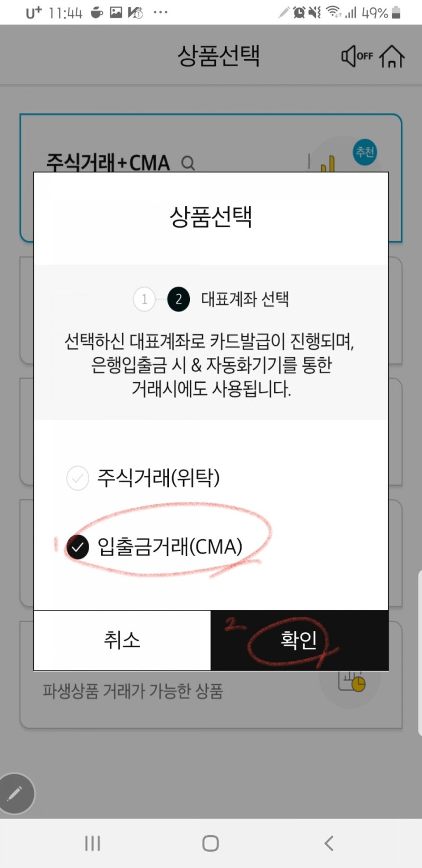
Task: Tap the Android back arrow
Action: tap(329, 843)
